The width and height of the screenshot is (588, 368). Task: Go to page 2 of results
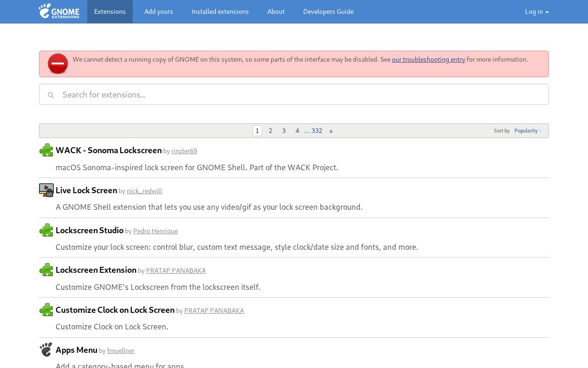point(271,131)
